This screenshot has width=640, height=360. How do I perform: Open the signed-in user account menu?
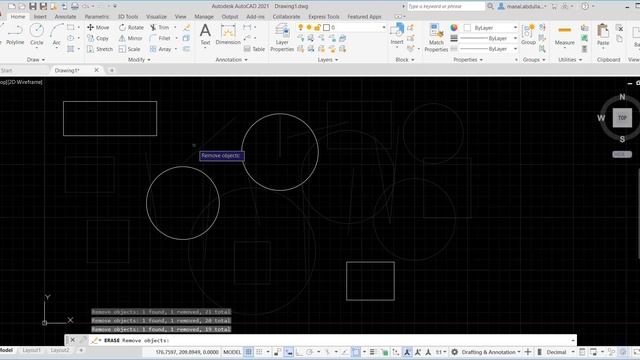tap(522, 6)
